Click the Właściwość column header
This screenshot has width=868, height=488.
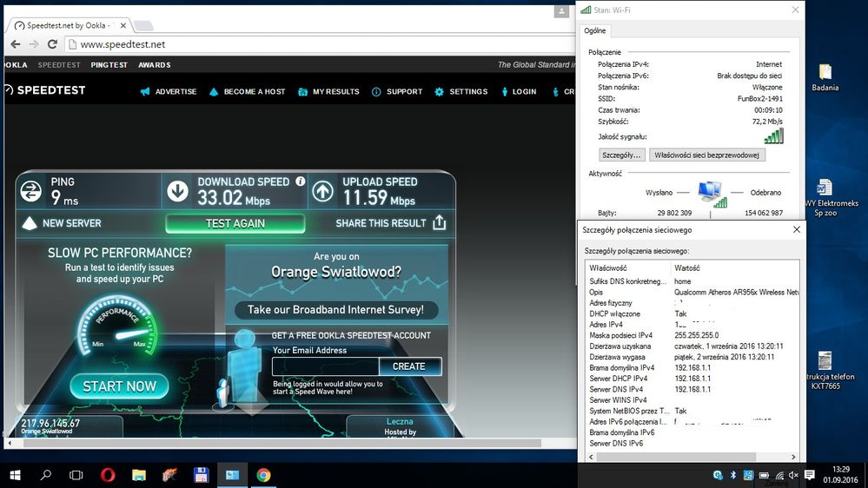click(608, 267)
